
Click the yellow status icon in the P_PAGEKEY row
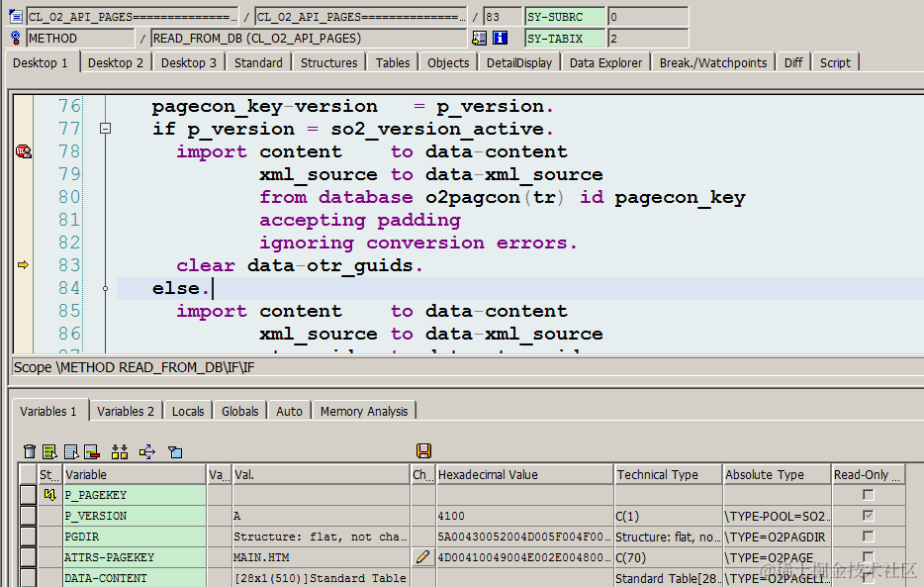click(49, 495)
